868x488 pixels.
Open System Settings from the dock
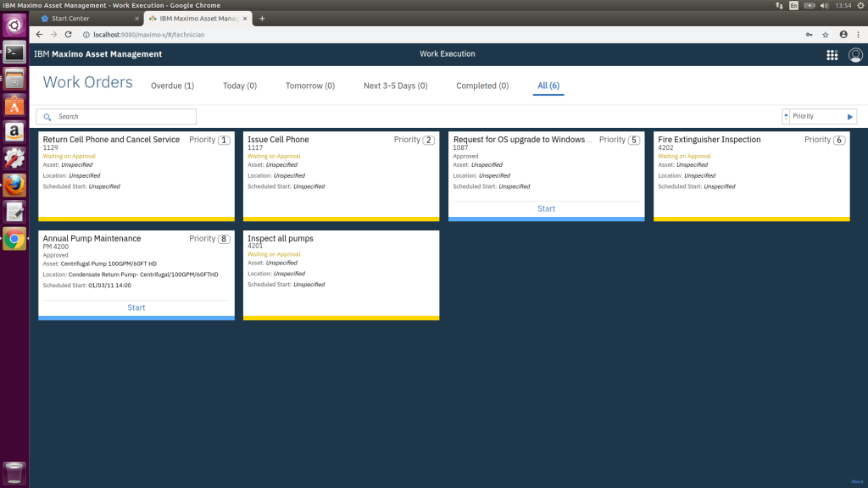(14, 158)
